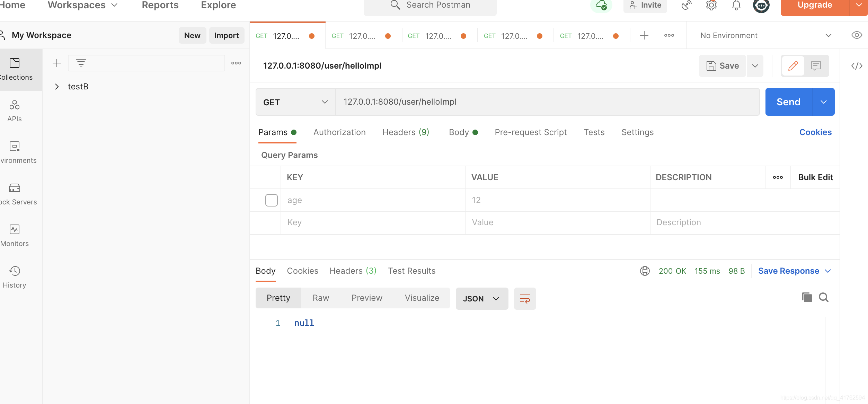This screenshot has height=404, width=868.
Task: Open the JSON response format dropdown
Action: coord(482,298)
